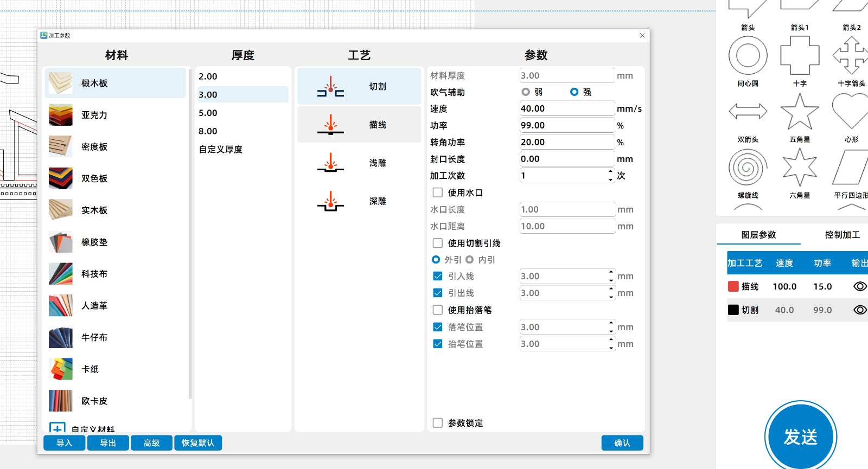This screenshot has width=868, height=469.
Task: Select the 切割 cutting process icon
Action: [x=330, y=87]
